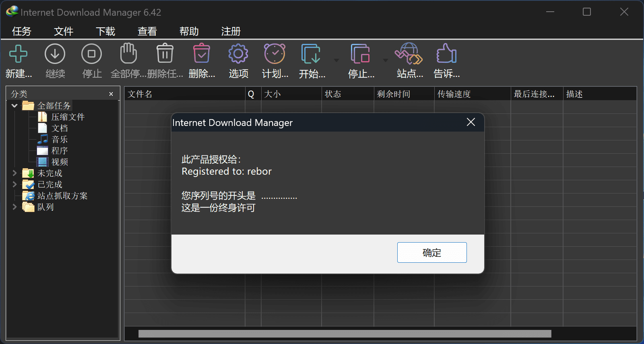Screen dimensions: 644x344
Task: Sort by 描述 column header
Action: tap(600, 94)
